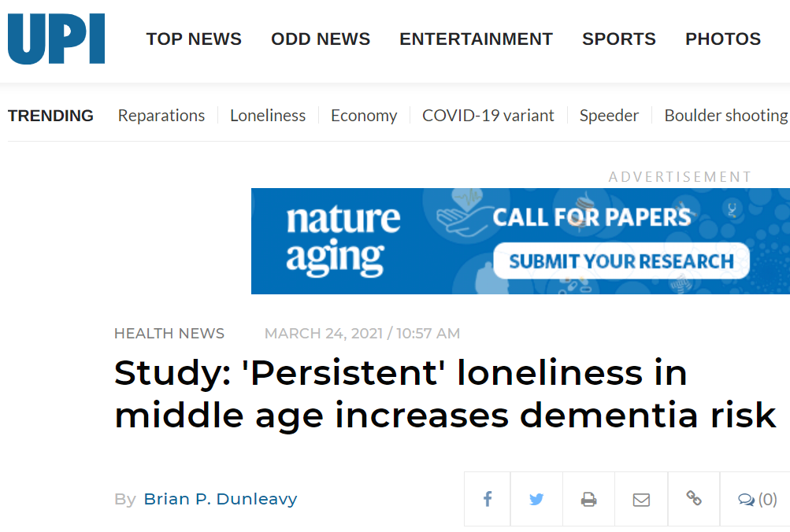Screen dimensions: 790x532
Task: Click the UPI logo
Action: [56, 39]
